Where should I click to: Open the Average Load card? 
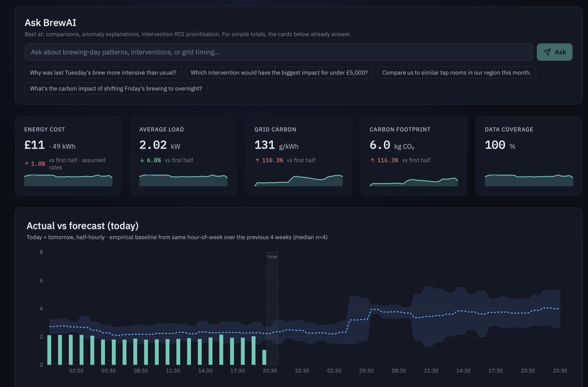(x=183, y=156)
